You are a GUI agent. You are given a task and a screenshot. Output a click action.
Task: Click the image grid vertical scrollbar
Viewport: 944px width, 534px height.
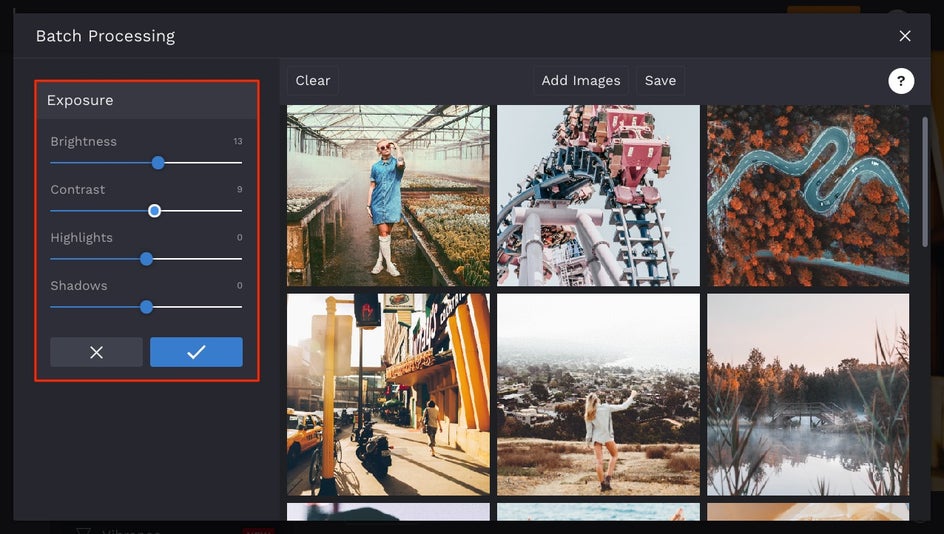click(925, 182)
